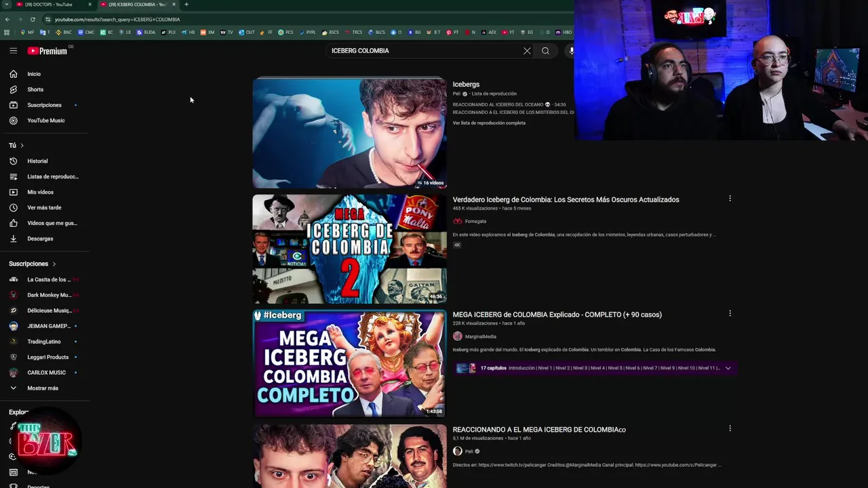Open the browser tab search dropdown
This screenshot has width=868, height=488.
pos(6,4)
